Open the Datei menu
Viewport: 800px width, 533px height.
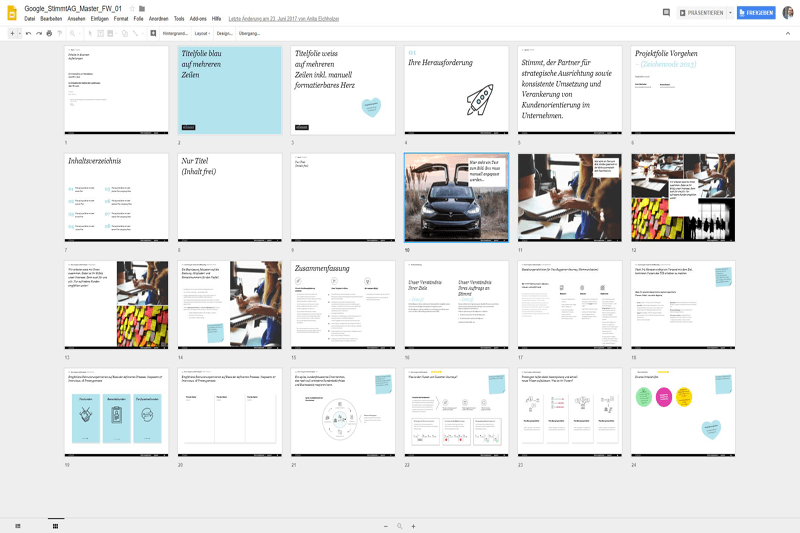click(30, 19)
